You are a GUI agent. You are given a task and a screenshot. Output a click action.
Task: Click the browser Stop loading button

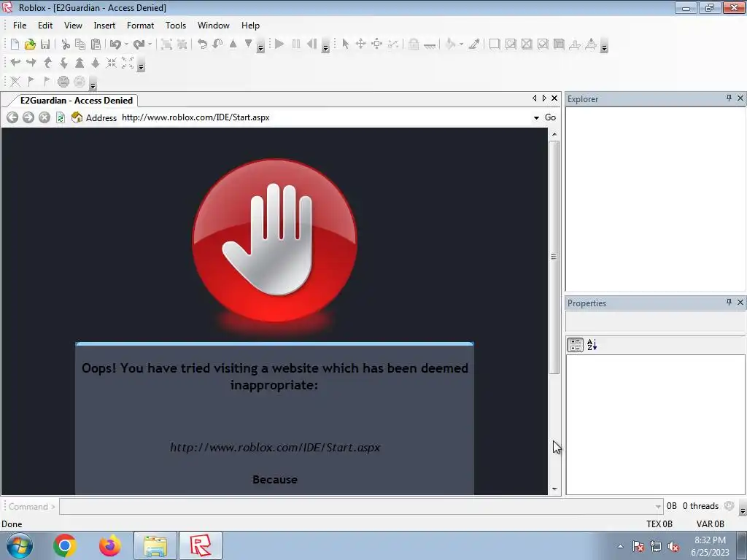44,117
